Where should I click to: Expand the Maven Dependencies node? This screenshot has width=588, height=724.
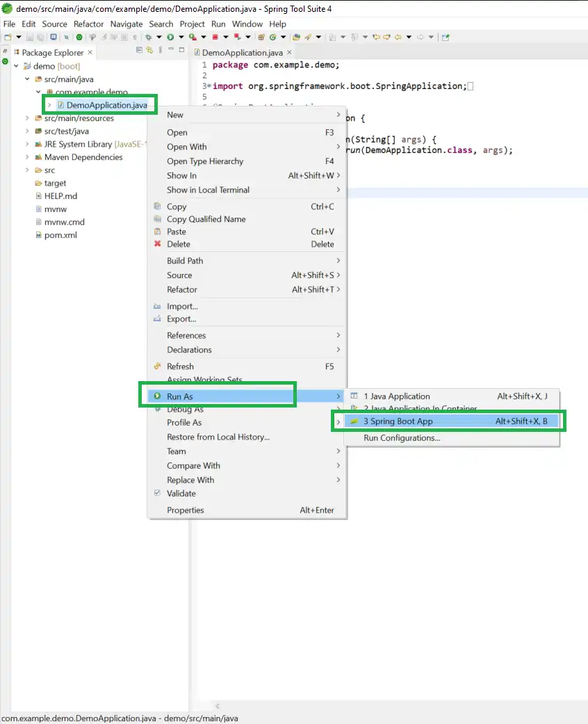[x=27, y=157]
